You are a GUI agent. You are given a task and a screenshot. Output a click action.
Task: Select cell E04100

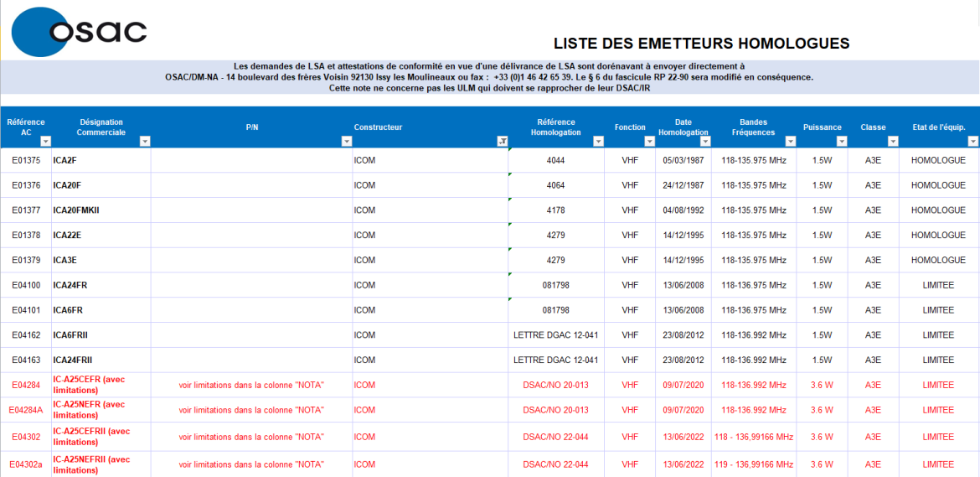26,285
